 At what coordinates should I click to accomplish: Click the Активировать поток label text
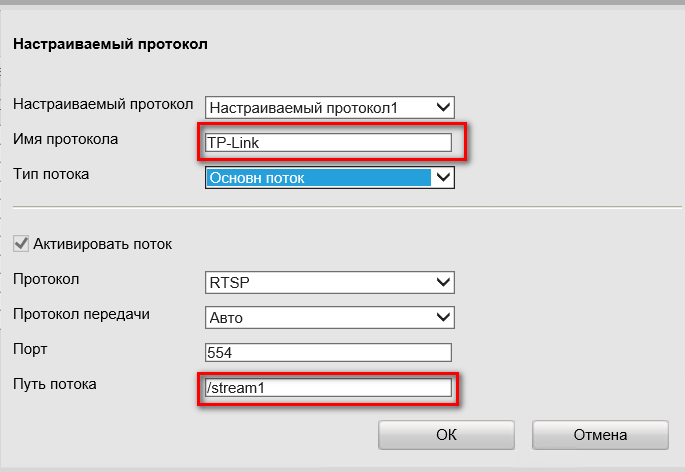(103, 243)
